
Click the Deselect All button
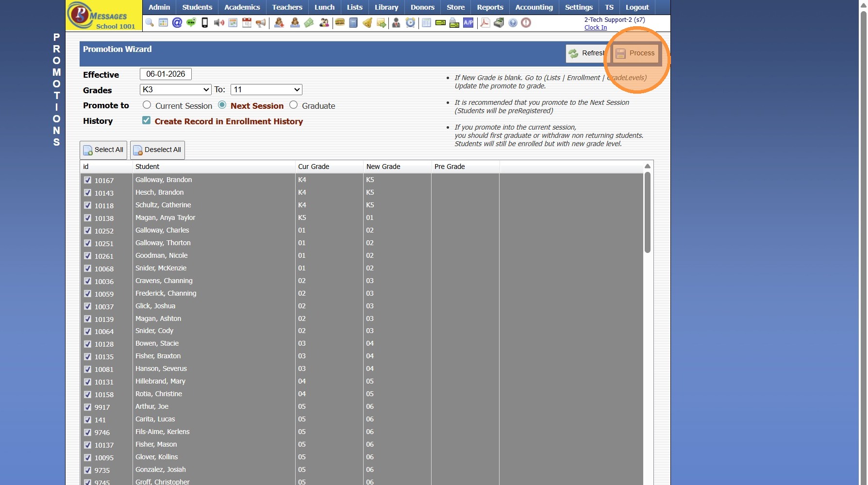157,150
